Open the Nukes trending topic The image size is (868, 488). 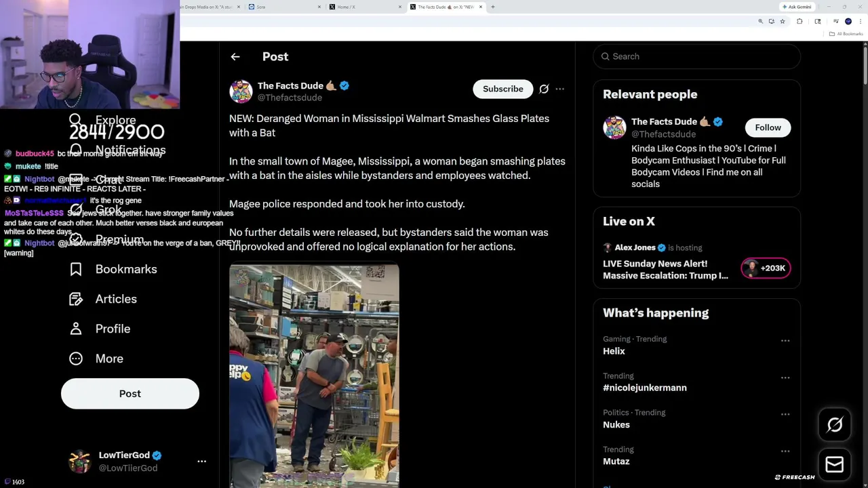[616, 424]
